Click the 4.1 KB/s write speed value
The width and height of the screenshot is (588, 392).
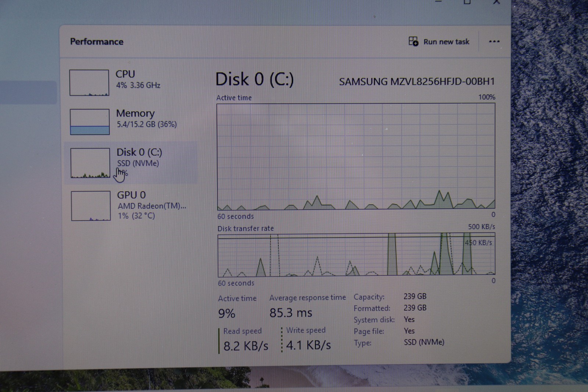point(308,345)
